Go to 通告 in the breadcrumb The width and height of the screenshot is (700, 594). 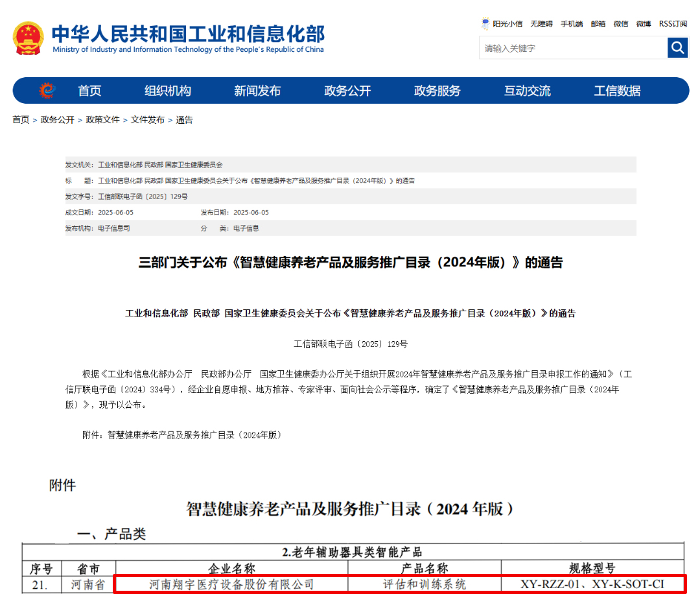pos(184,120)
